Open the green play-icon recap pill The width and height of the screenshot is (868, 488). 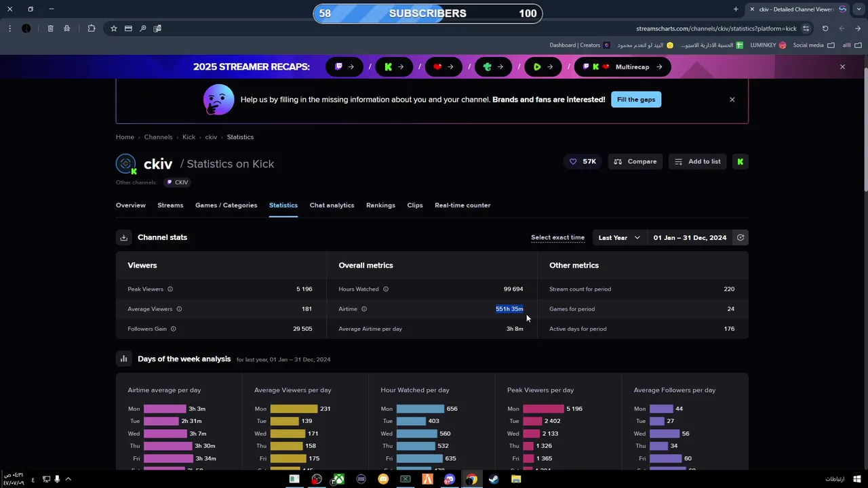(543, 67)
